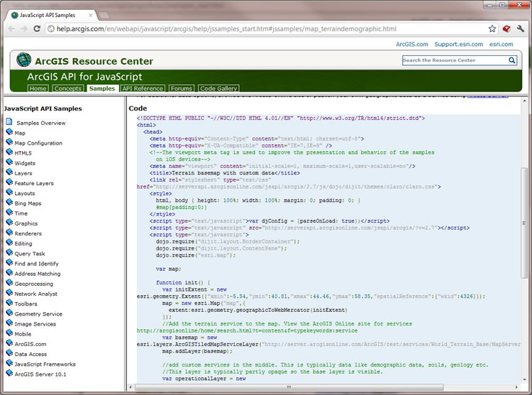Bookmark the page with the star icon

(x=492, y=29)
